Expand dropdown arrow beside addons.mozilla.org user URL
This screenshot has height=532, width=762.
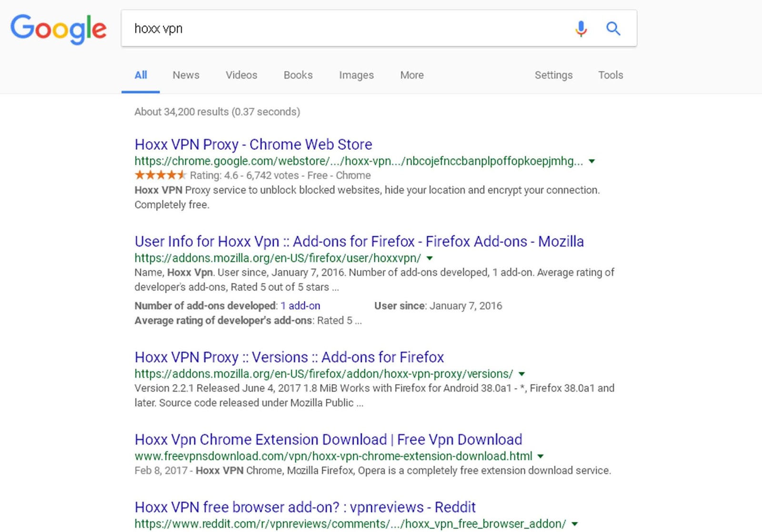430,259
